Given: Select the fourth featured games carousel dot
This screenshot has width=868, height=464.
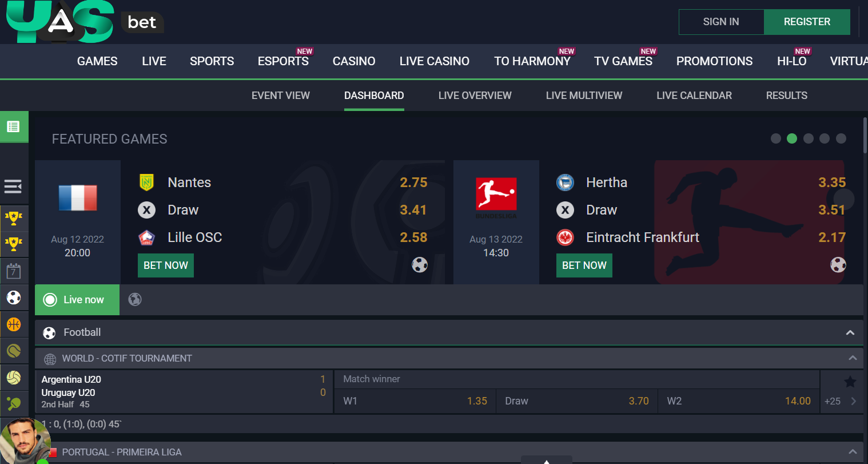Looking at the screenshot, I should pyautogui.click(x=825, y=138).
